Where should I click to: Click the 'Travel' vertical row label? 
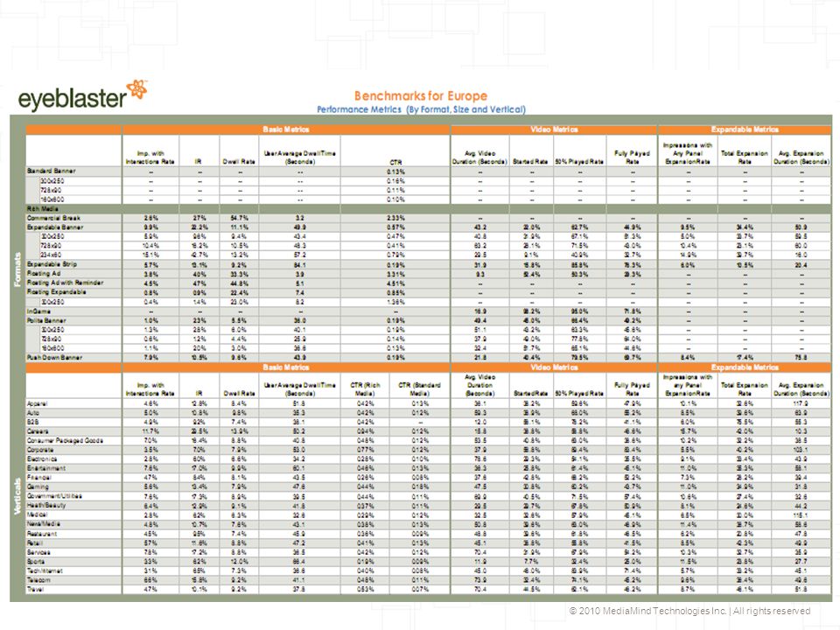(35, 589)
